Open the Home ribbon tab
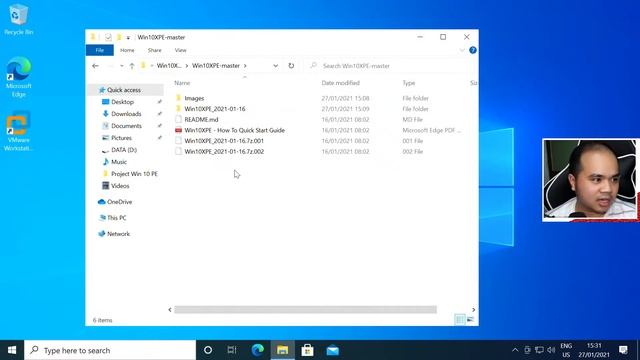 click(127, 50)
